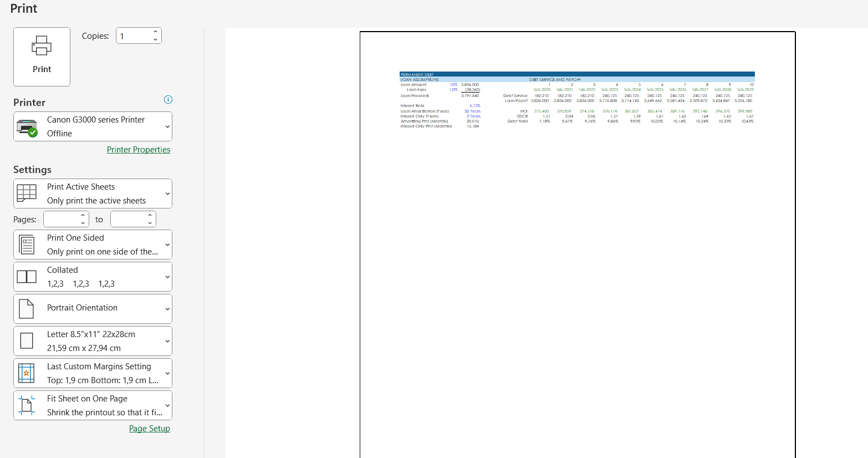
Task: Click the Print Active Sheets grid icon
Action: pos(27,194)
